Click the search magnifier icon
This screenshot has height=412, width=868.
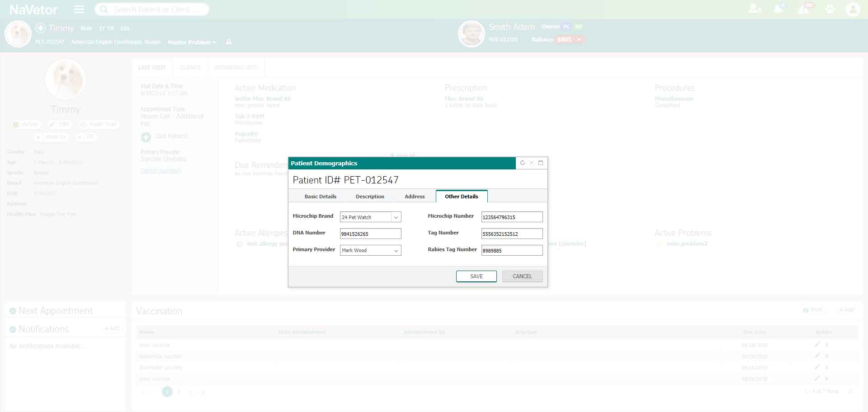point(104,9)
